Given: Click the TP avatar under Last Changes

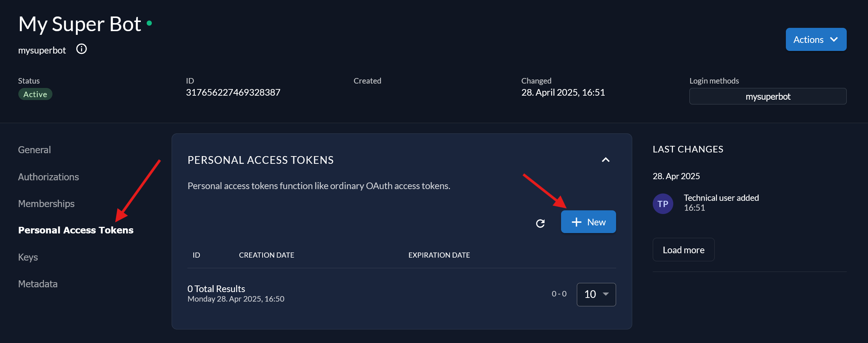Looking at the screenshot, I should click(663, 203).
